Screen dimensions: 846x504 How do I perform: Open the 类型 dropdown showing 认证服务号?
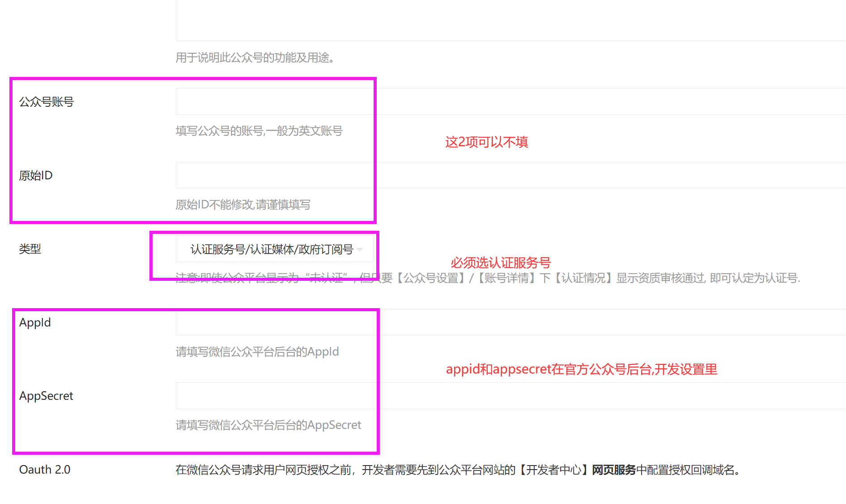point(275,249)
